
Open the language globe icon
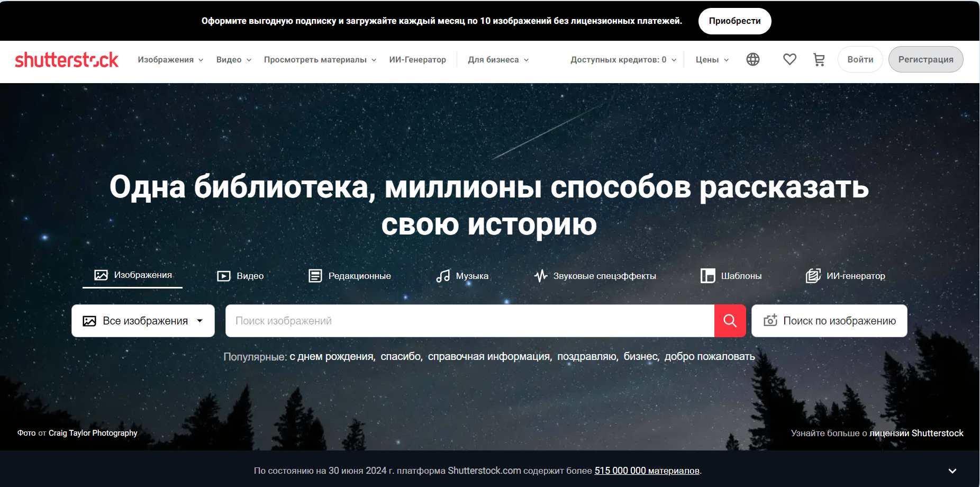pyautogui.click(x=752, y=59)
